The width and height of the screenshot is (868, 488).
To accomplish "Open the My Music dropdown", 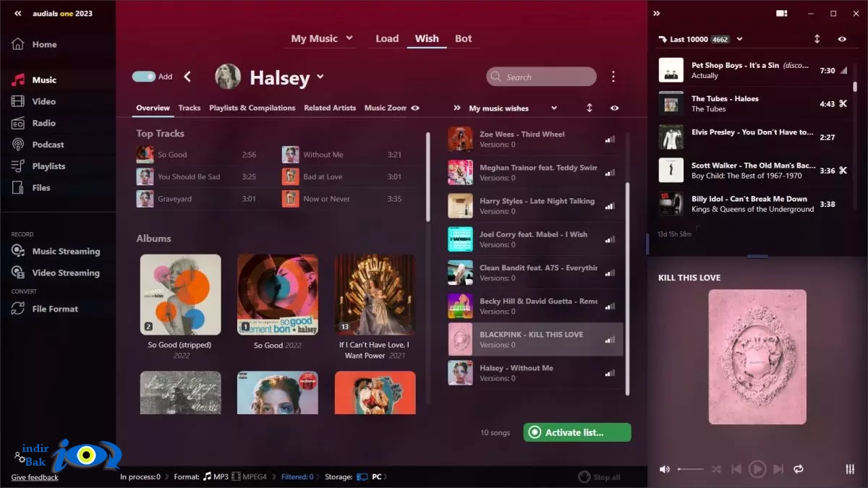I will click(x=322, y=38).
